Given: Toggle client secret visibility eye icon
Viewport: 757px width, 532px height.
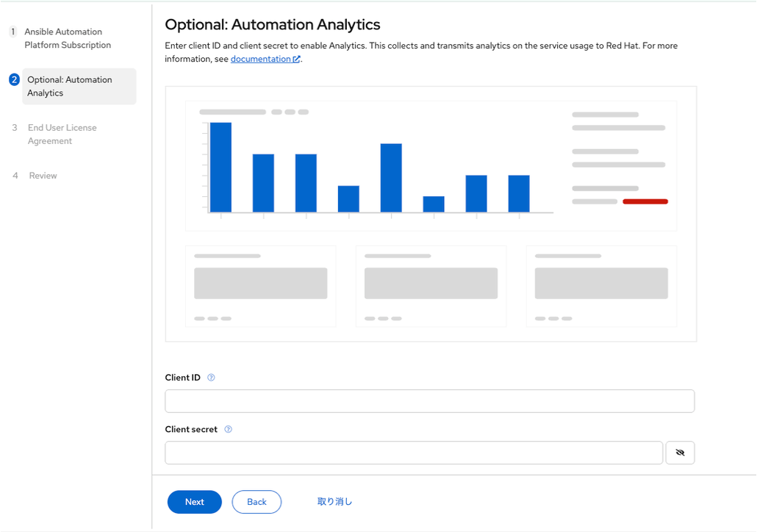Looking at the screenshot, I should (x=680, y=453).
